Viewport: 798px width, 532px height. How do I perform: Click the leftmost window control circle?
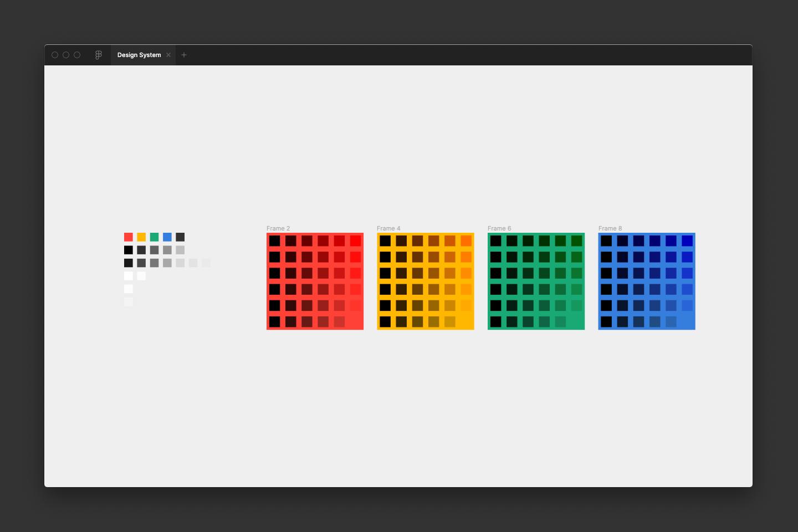[x=55, y=55]
